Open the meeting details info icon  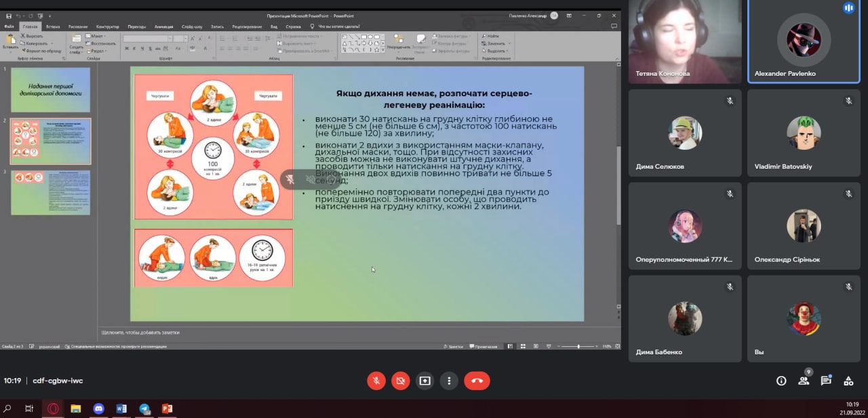pos(781,381)
